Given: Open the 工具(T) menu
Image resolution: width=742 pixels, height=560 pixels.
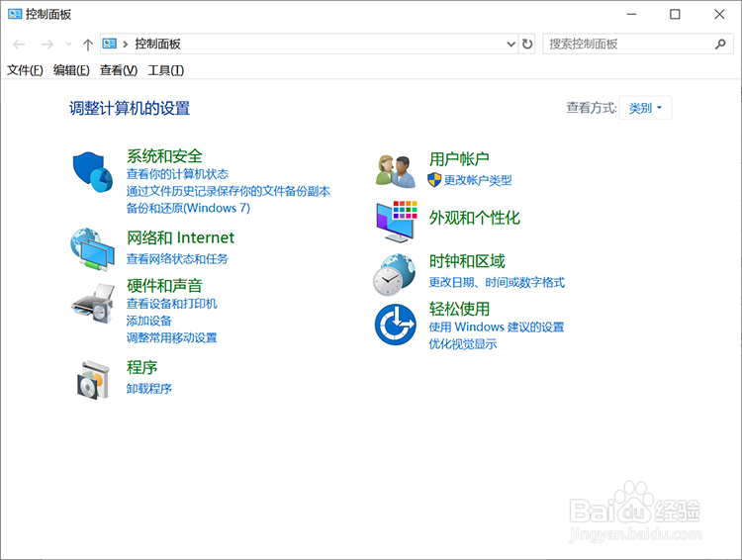Looking at the screenshot, I should [165, 70].
